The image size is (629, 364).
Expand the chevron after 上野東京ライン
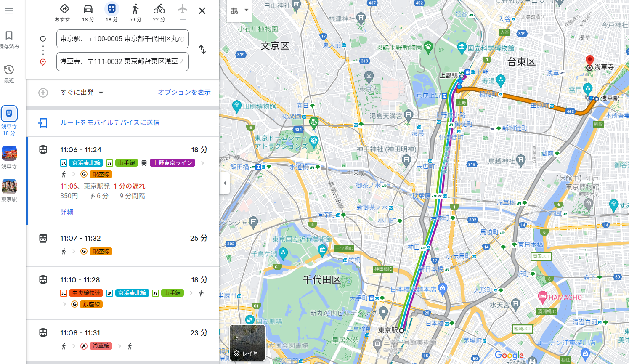(x=202, y=163)
